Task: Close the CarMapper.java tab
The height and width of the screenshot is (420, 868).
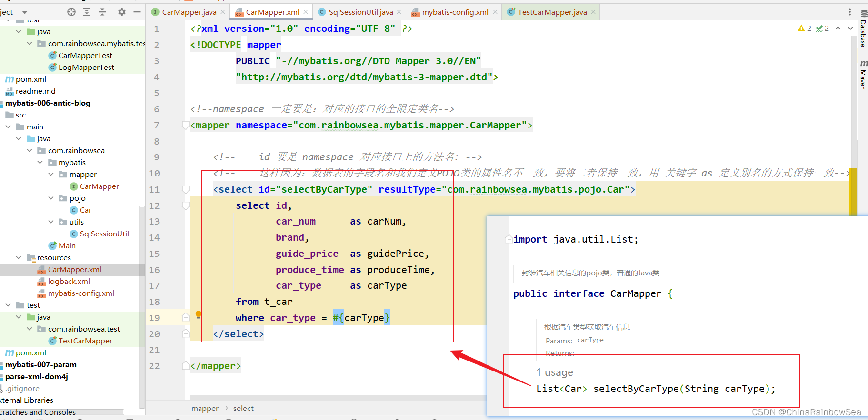Action: click(x=223, y=12)
